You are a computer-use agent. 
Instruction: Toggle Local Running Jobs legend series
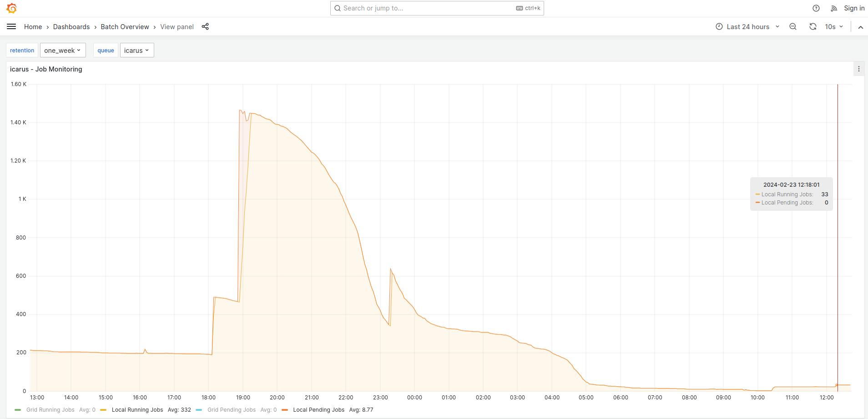[x=137, y=410]
